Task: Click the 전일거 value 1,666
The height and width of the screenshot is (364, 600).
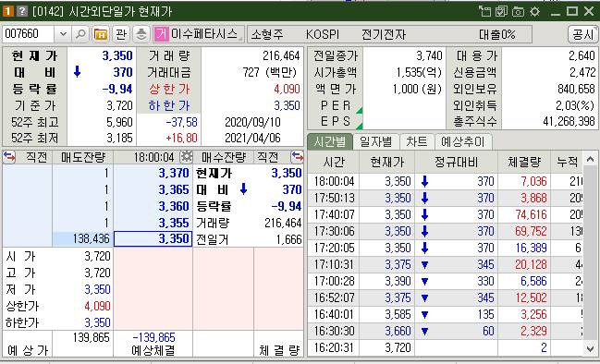Action: [288, 239]
